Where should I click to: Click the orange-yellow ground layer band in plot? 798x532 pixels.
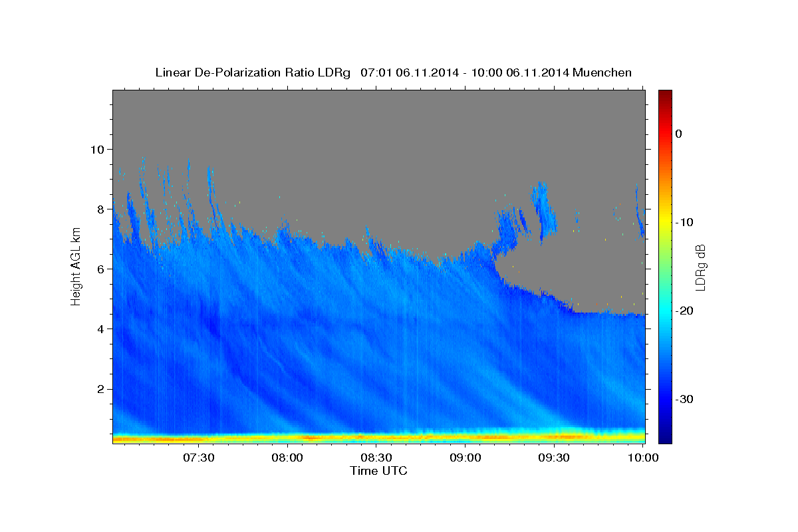(x=378, y=438)
